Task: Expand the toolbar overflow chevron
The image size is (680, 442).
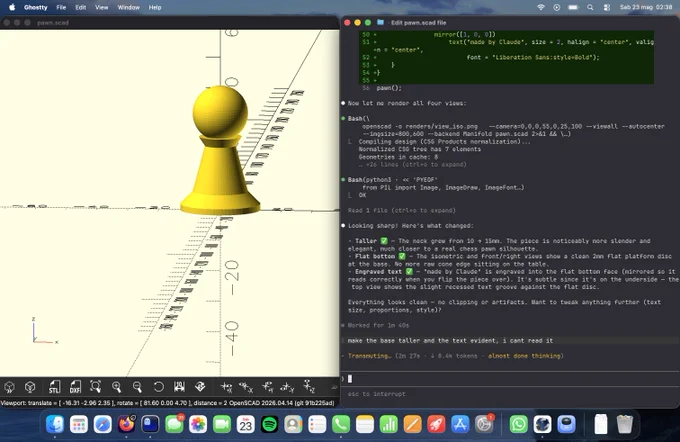Action: point(334,387)
